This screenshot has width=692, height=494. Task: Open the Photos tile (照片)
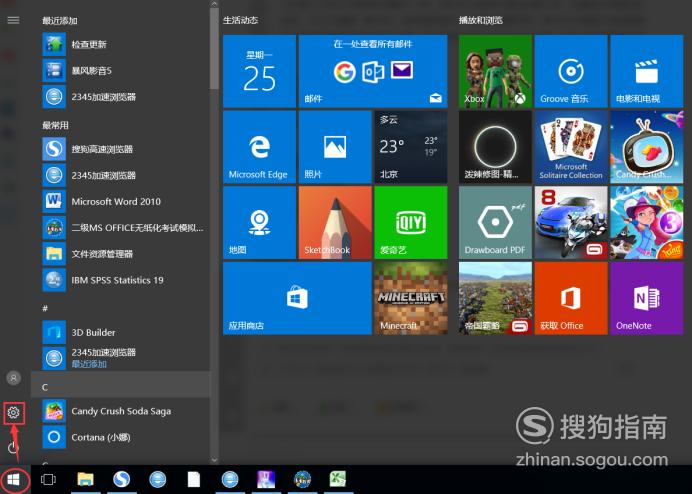pyautogui.click(x=335, y=147)
